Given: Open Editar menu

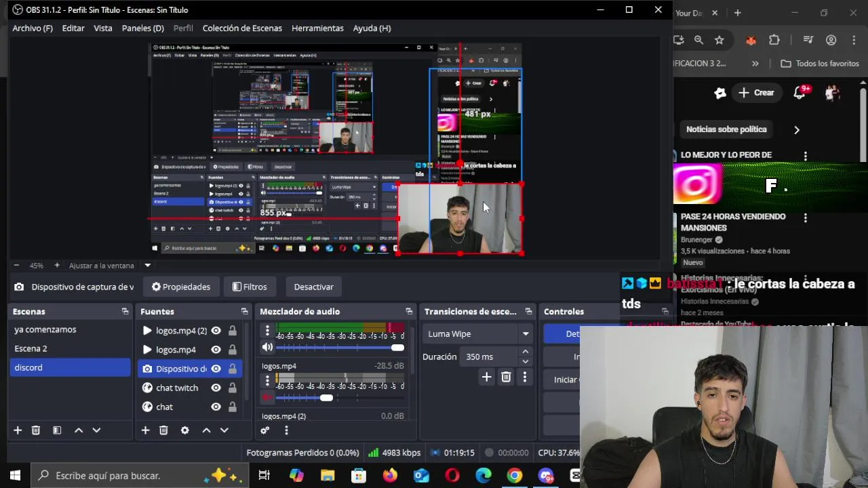Looking at the screenshot, I should [x=73, y=28].
